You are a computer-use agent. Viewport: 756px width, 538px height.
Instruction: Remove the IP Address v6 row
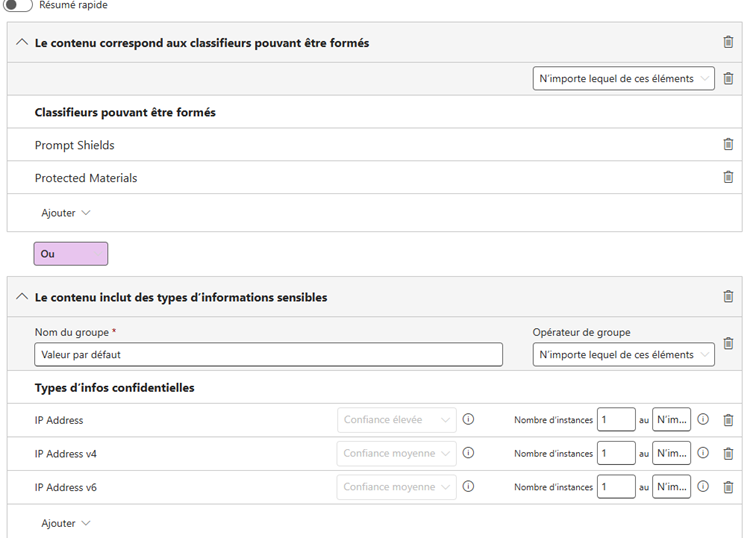click(728, 487)
